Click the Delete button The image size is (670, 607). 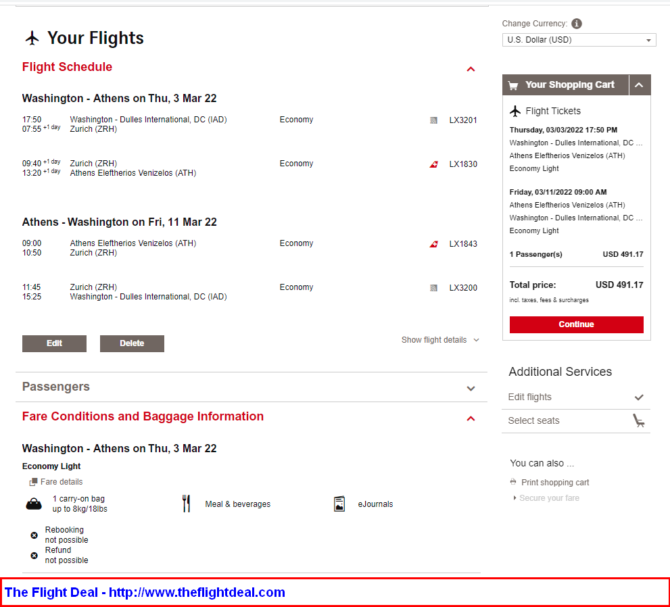point(132,343)
